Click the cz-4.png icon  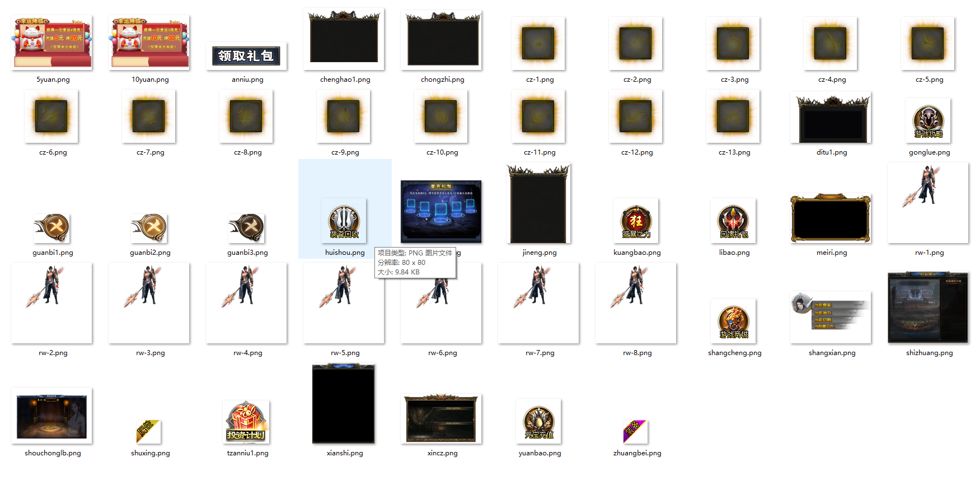pyautogui.click(x=831, y=44)
